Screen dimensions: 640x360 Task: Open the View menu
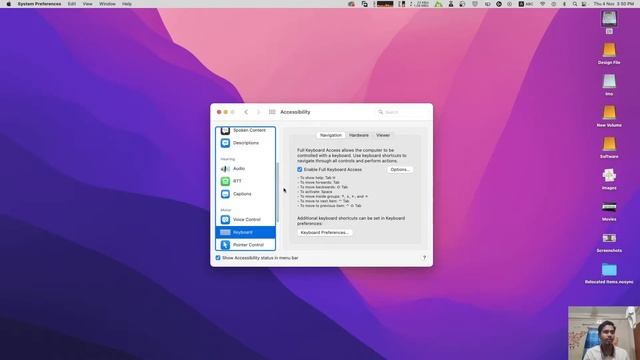(x=87, y=4)
